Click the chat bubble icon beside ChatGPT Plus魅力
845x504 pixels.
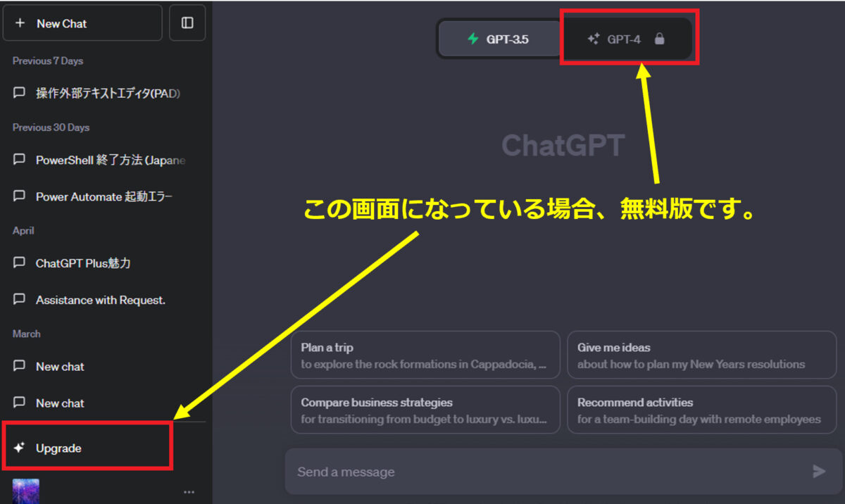[20, 263]
